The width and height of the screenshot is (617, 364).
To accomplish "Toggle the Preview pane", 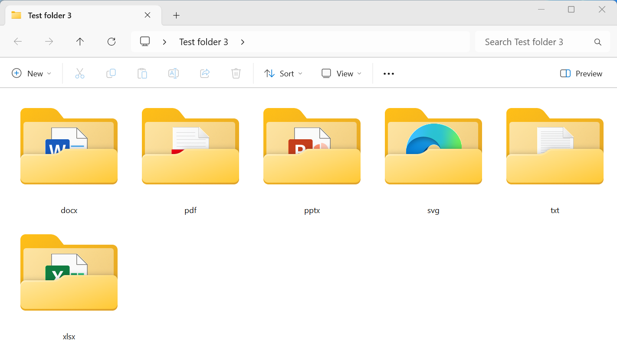I will (581, 73).
